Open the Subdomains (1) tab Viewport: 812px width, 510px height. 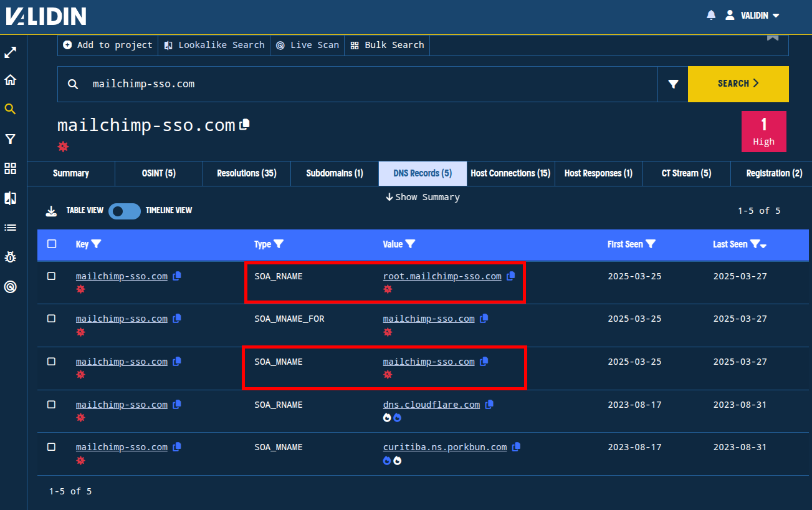[x=335, y=173]
